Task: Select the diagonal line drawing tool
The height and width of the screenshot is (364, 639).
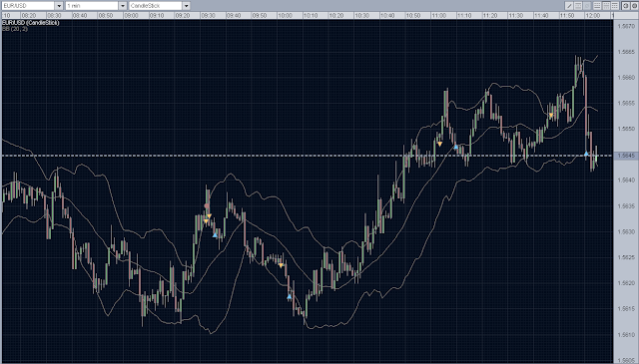Action: 569,6
